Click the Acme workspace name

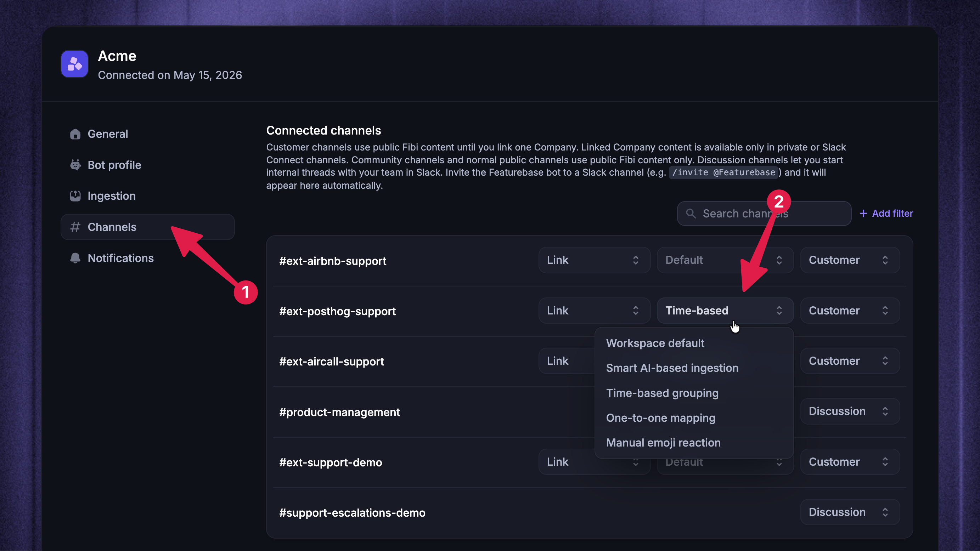[x=117, y=56]
